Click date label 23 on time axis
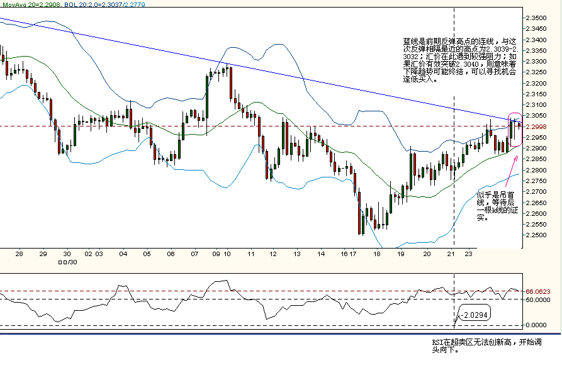 pyautogui.click(x=469, y=254)
